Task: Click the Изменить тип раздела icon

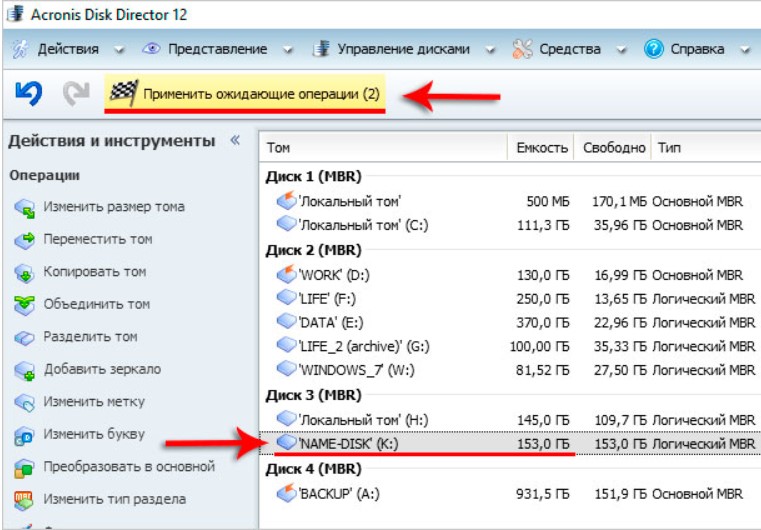Action: click(24, 500)
